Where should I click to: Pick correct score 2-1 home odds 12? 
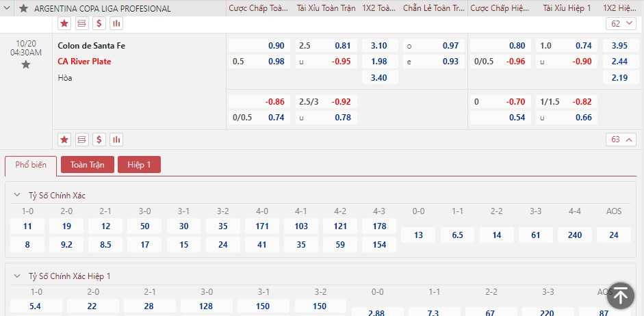(x=105, y=226)
